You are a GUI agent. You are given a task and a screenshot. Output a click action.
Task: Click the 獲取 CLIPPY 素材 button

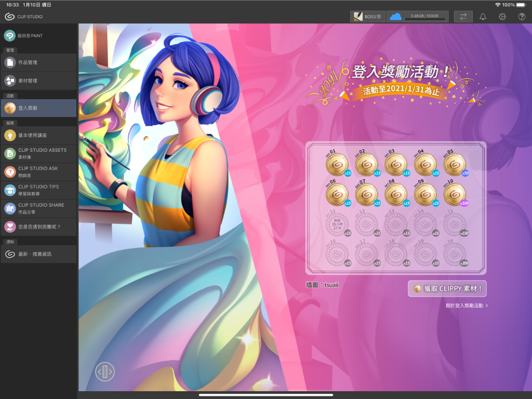click(x=447, y=289)
